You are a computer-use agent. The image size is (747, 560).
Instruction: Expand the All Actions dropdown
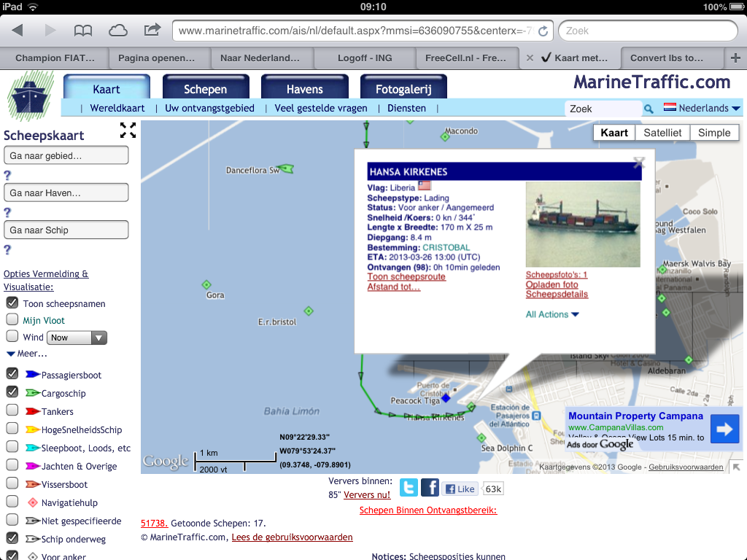pos(552,315)
